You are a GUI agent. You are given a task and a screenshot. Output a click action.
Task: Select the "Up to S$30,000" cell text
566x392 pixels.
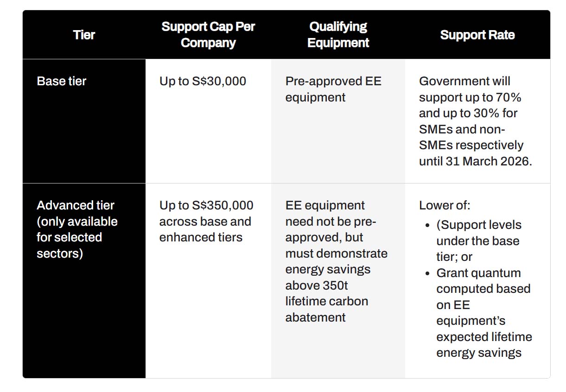coord(203,81)
